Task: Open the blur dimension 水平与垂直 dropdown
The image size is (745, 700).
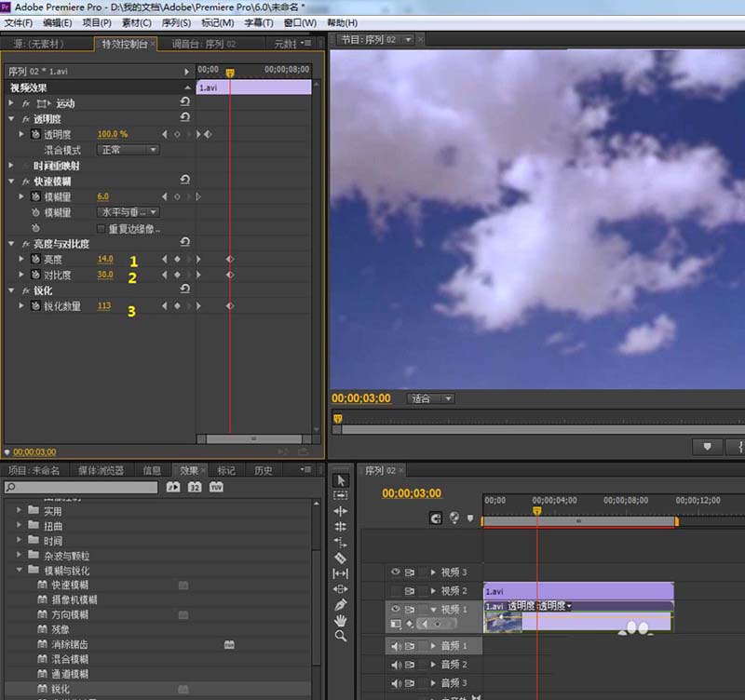Action: (x=129, y=212)
